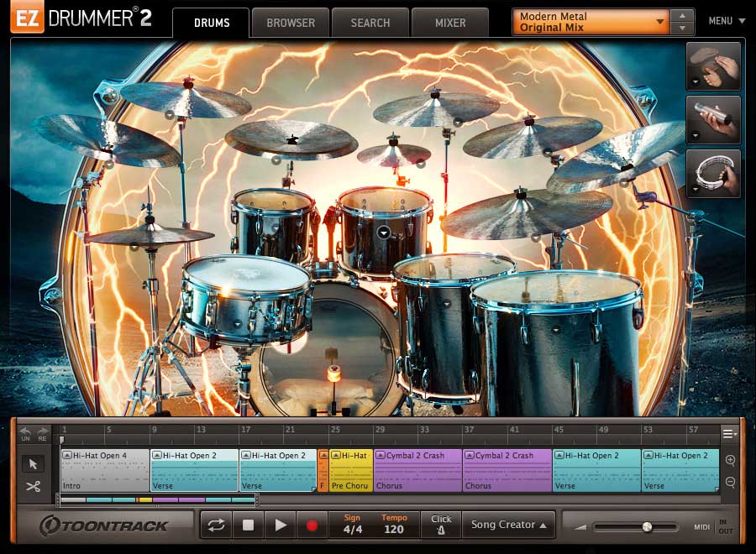Switch to the BROWSER tab
Viewport: 756px width, 554px height.
pyautogui.click(x=291, y=23)
